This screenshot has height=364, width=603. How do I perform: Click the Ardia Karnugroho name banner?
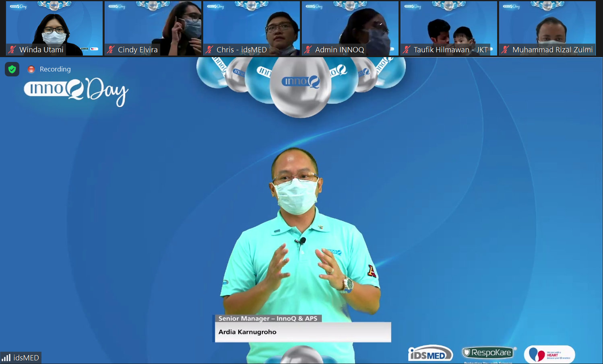tap(303, 332)
